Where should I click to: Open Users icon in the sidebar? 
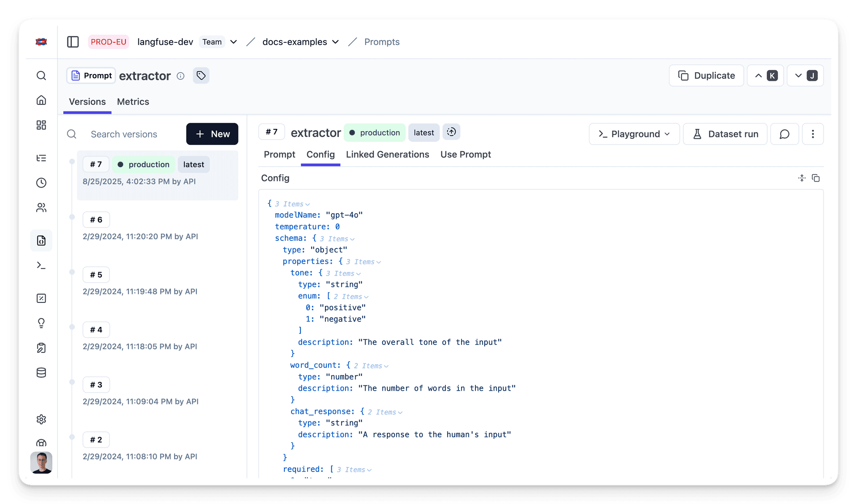coord(41,207)
